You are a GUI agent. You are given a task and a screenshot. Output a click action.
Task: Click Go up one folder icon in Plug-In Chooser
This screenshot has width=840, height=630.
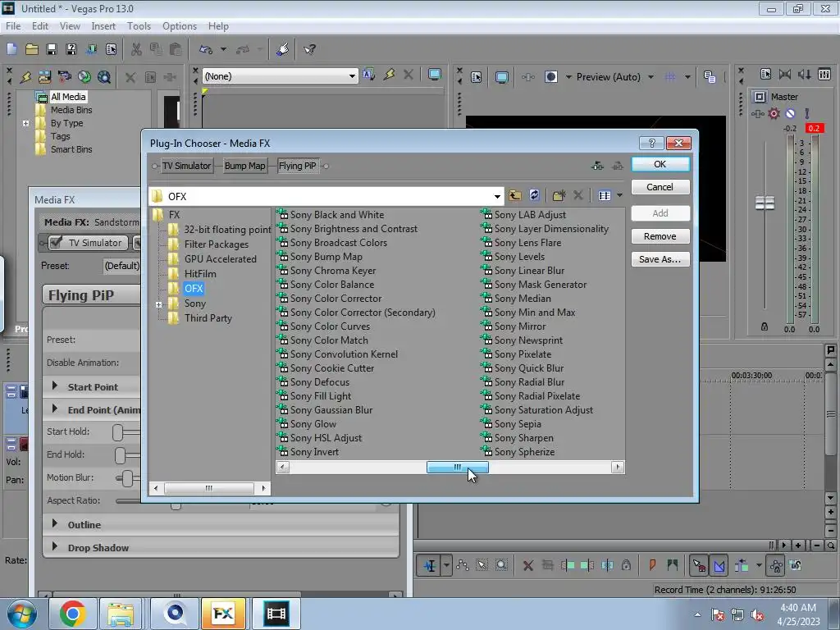coord(515,195)
